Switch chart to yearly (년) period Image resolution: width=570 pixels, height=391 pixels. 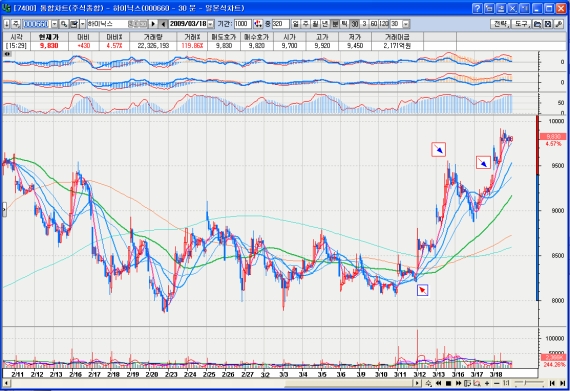[325, 24]
